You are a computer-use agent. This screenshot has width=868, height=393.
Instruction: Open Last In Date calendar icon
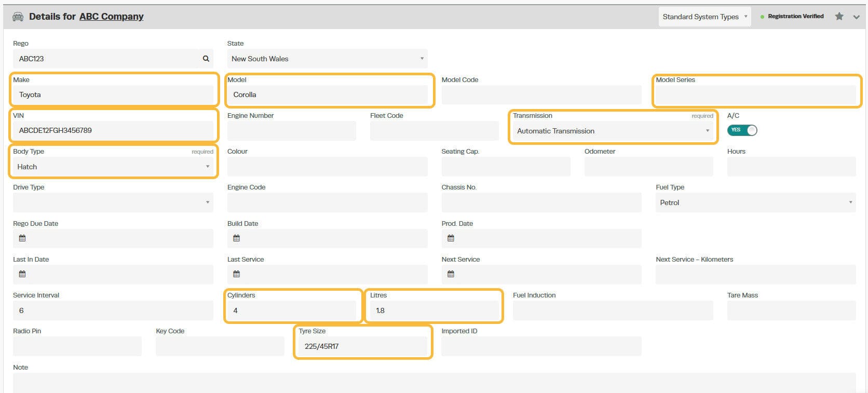[22, 274]
